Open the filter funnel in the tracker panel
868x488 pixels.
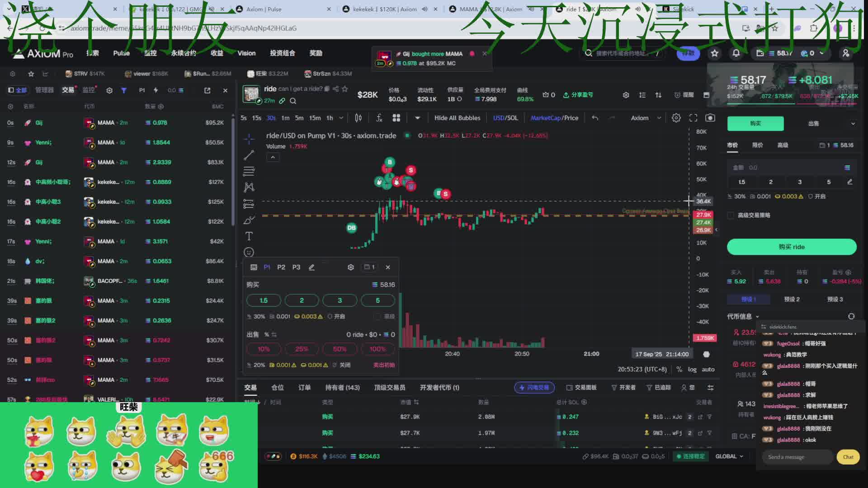[123, 90]
